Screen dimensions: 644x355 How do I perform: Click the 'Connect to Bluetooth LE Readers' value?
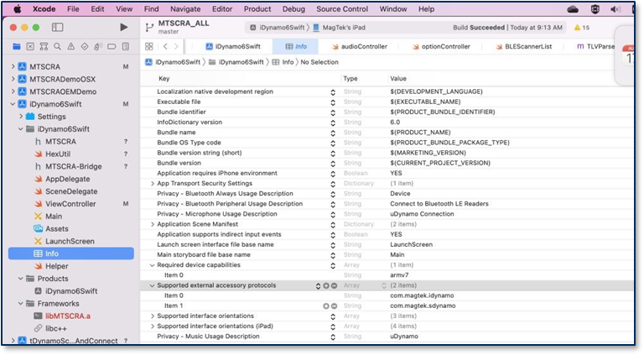pos(439,204)
